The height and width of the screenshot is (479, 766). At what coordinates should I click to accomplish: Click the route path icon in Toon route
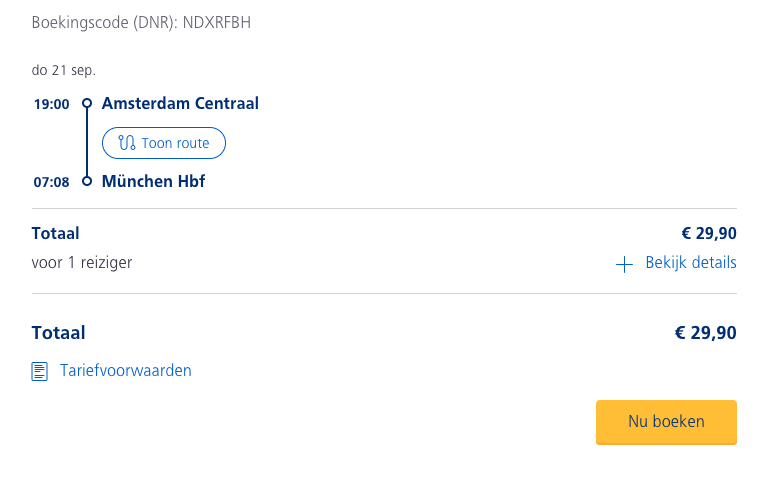tap(127, 143)
